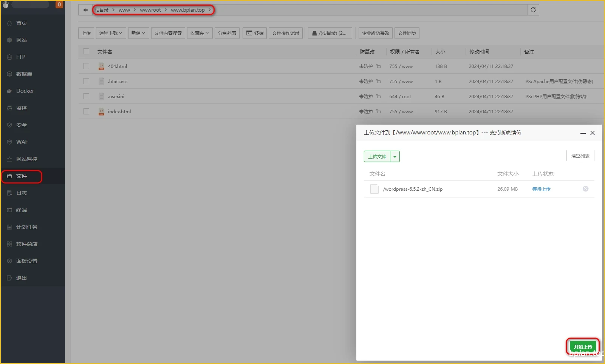Click the 面板设置 gear icon

coord(9,261)
